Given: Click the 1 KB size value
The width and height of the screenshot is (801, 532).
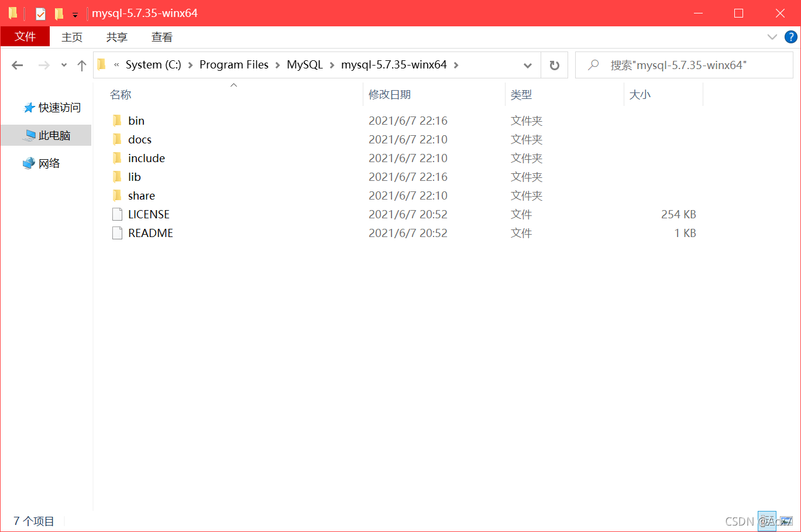Looking at the screenshot, I should 685,233.
